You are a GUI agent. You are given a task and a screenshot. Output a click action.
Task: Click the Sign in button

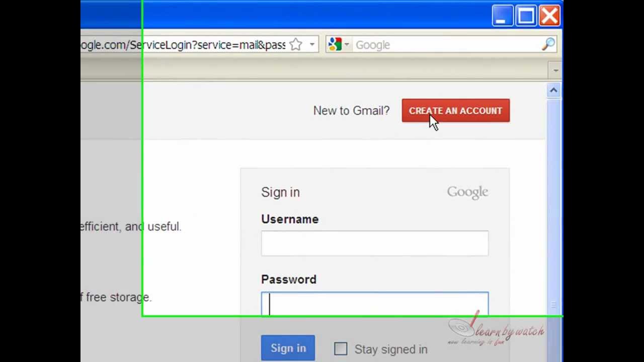(288, 348)
